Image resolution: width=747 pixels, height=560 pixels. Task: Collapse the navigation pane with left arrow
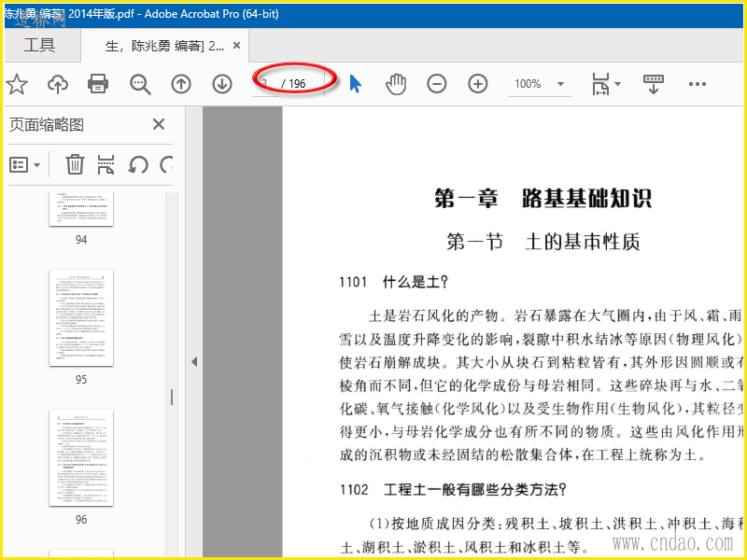coord(194,361)
